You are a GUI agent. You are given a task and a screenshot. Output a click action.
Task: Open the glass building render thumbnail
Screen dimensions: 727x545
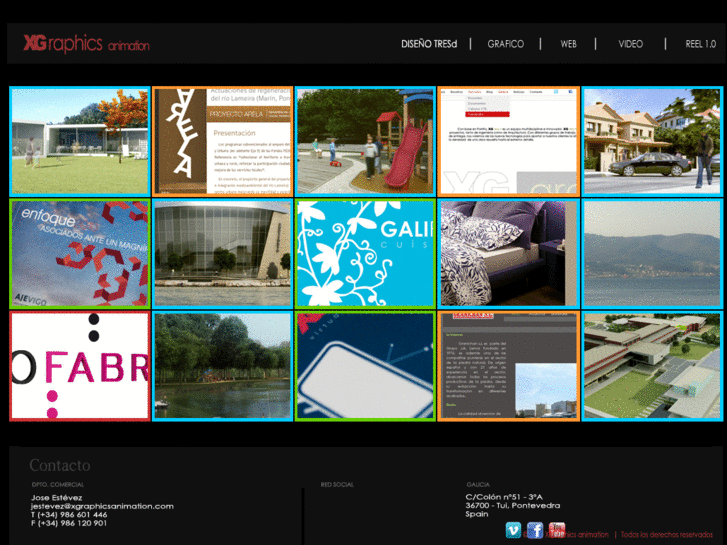(x=223, y=254)
